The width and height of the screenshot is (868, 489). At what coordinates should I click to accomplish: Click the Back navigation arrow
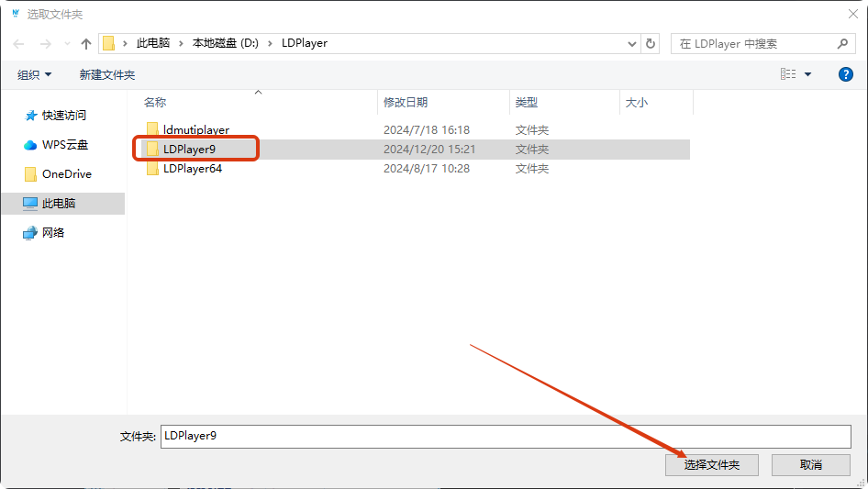tap(20, 43)
